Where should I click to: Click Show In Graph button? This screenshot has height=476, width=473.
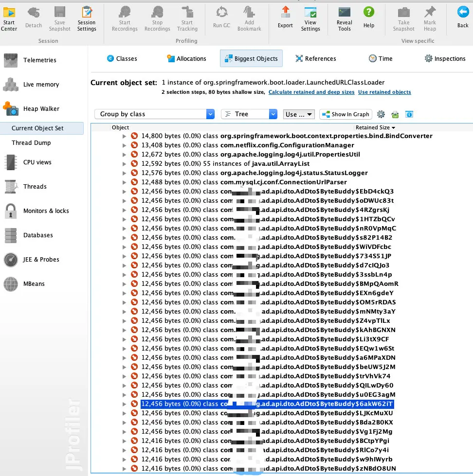346,114
